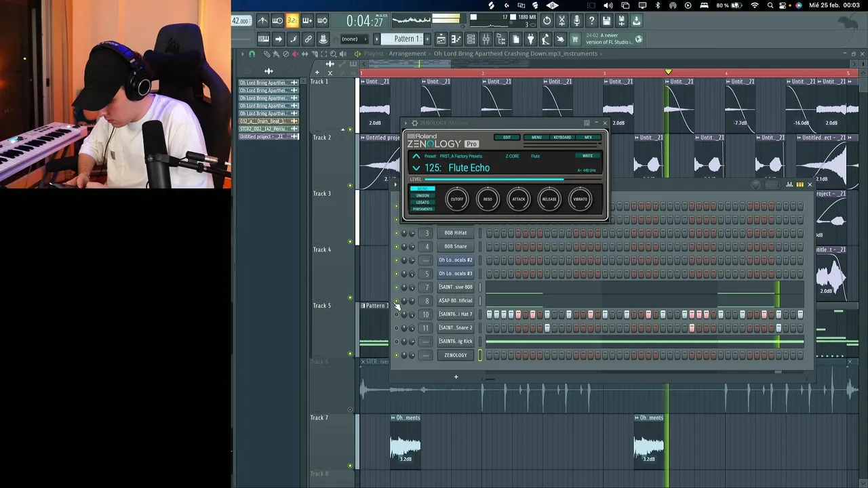This screenshot has width=868, height=488.
Task: Click the WRITE button in ZENOLOGY
Action: 588,156
